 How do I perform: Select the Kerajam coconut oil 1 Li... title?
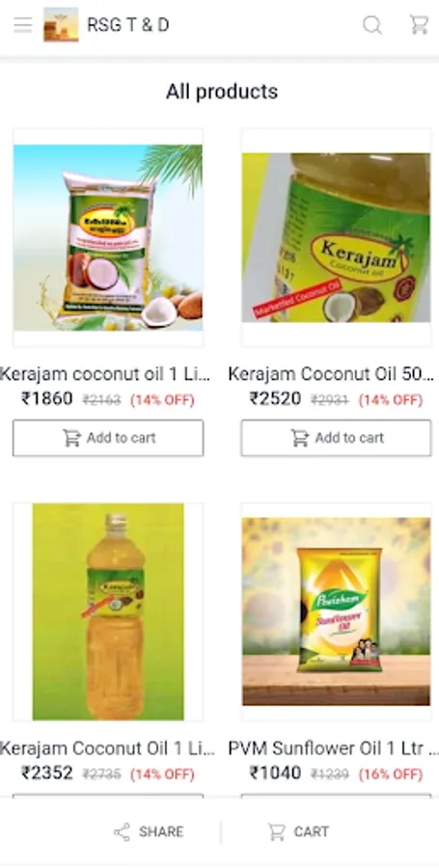coord(105,374)
